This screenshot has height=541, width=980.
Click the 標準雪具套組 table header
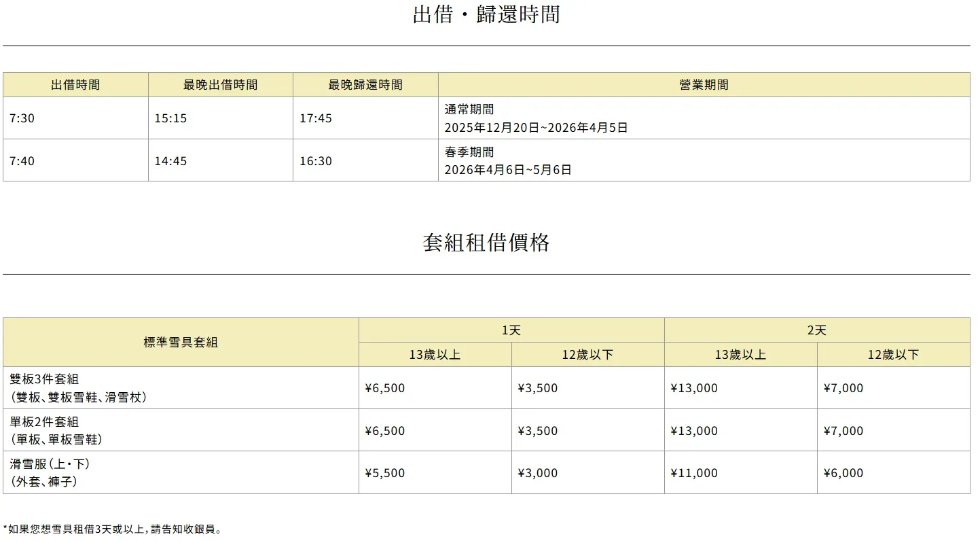[181, 343]
